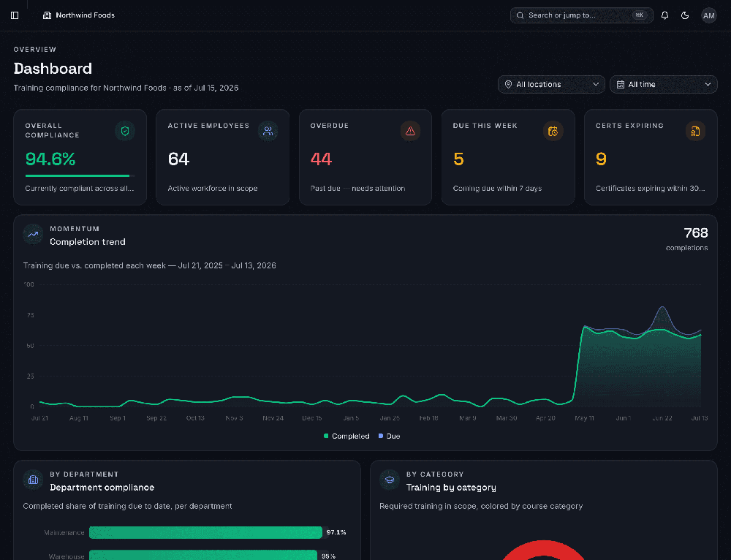Open the Overall Compliance 94.6% card
Viewport: 731px width, 560px height.
[x=80, y=157]
